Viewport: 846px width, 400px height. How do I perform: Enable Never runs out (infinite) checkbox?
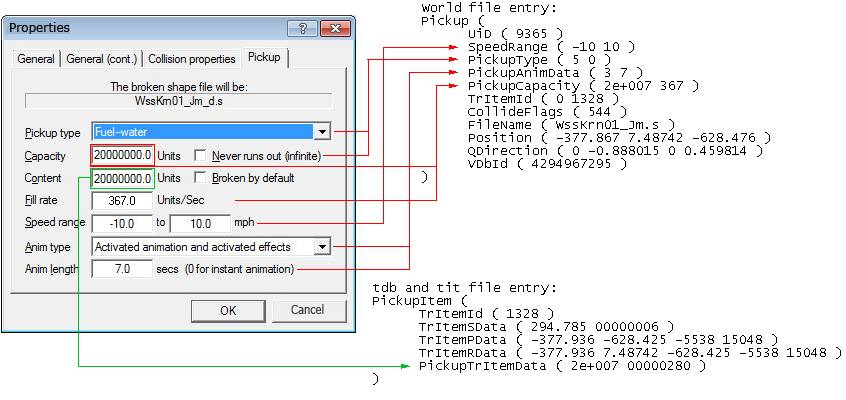pyautogui.click(x=201, y=156)
